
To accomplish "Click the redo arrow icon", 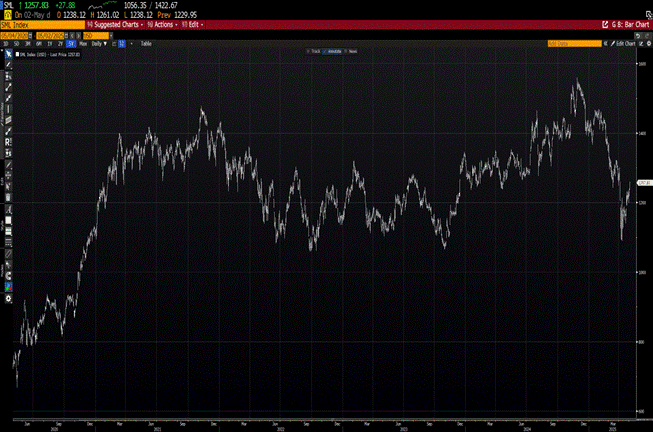I will (x=646, y=36).
